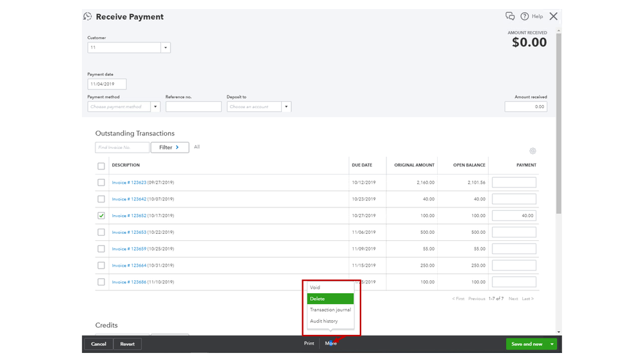Check the box for Invoice # 123686
The height and width of the screenshot is (362, 644).
click(x=101, y=282)
